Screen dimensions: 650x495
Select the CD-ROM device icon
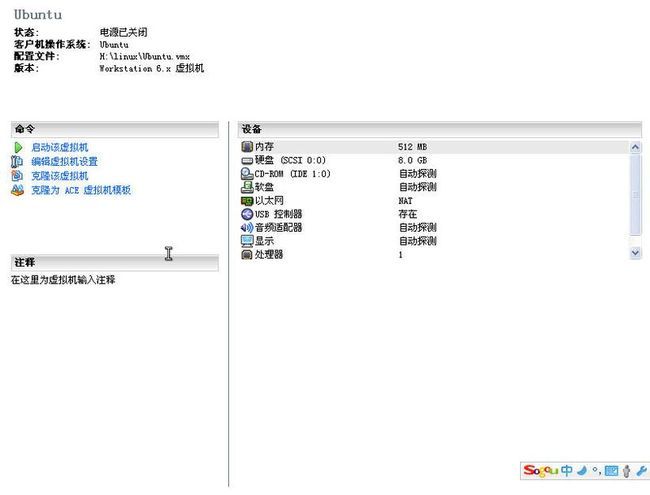[247, 174]
